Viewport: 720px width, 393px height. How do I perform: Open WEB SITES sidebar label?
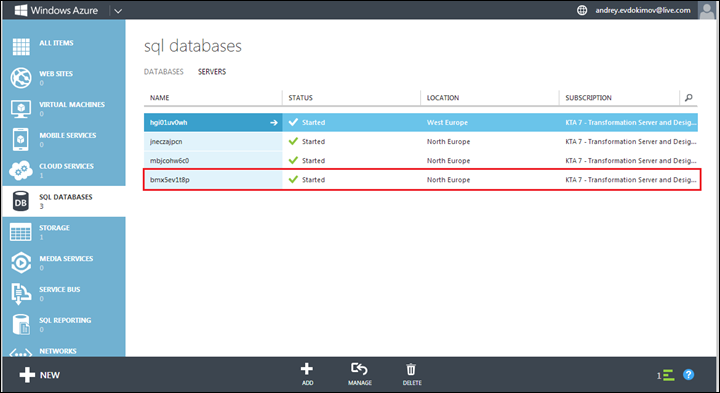tap(56, 73)
